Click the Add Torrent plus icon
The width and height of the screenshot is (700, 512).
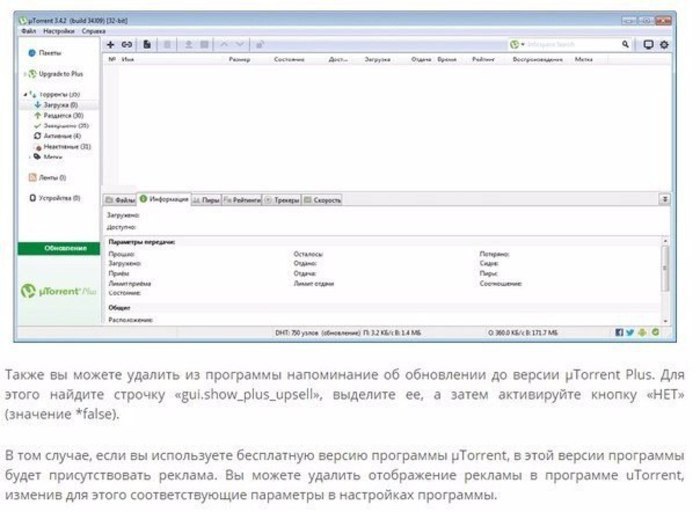click(110, 45)
